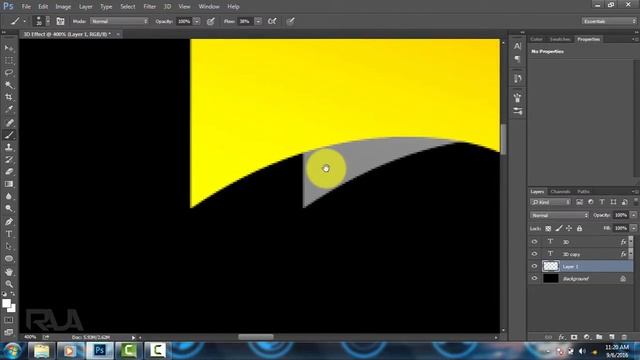
Task: Create new group folder icon
Action: [x=599, y=337]
